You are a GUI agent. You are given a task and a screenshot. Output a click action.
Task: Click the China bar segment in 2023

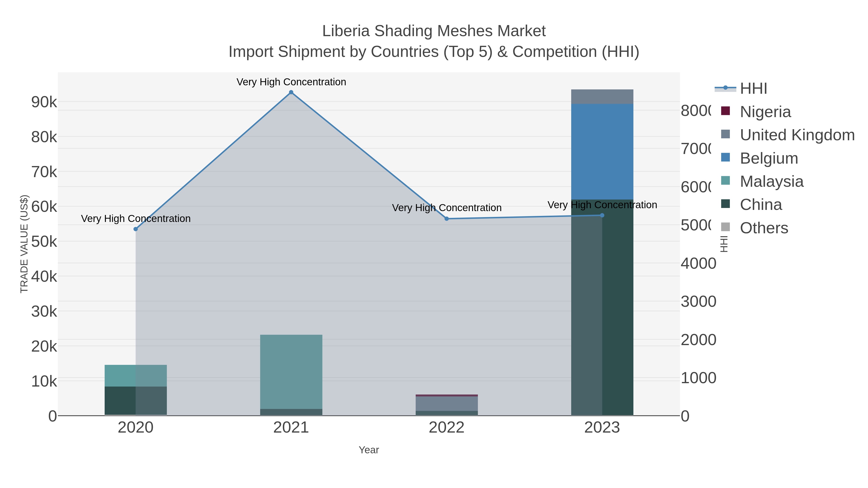[602, 308]
